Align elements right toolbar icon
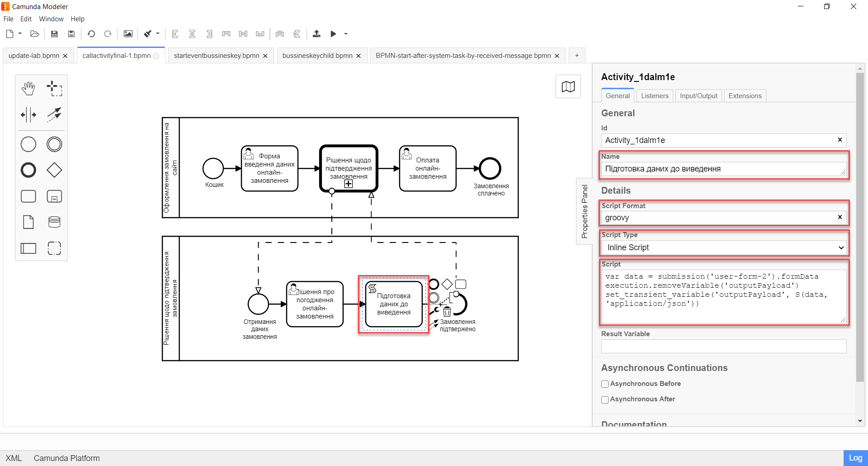This screenshot has height=466, width=868. (x=209, y=34)
